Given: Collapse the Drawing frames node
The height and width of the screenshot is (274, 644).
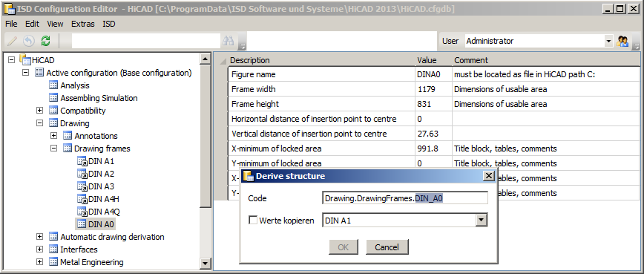Looking at the screenshot, I should (53, 149).
